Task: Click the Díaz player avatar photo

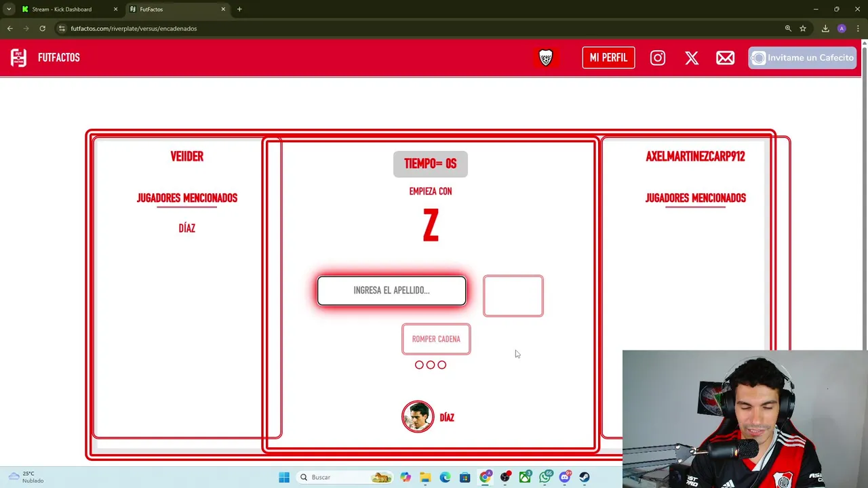Action: click(x=418, y=417)
